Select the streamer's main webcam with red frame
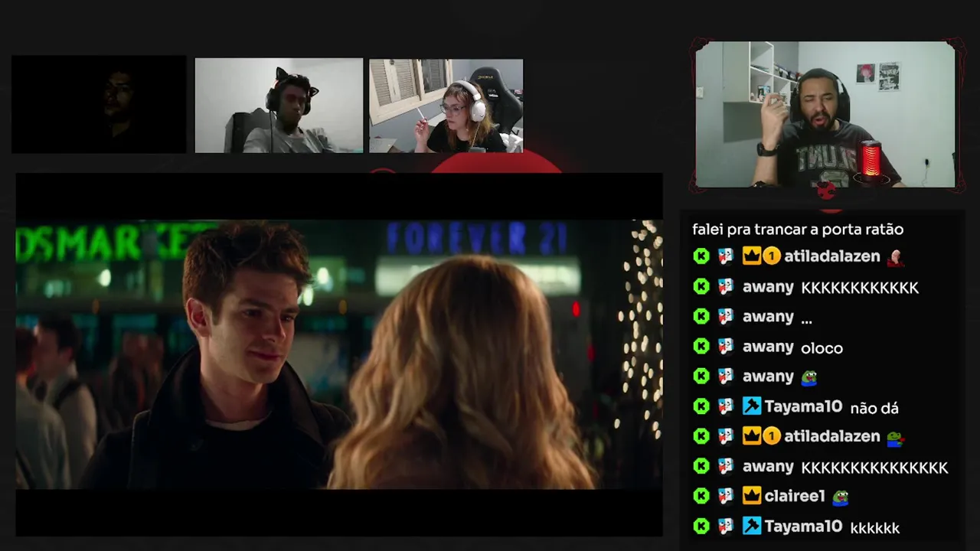The width and height of the screenshot is (980, 551). [x=825, y=115]
